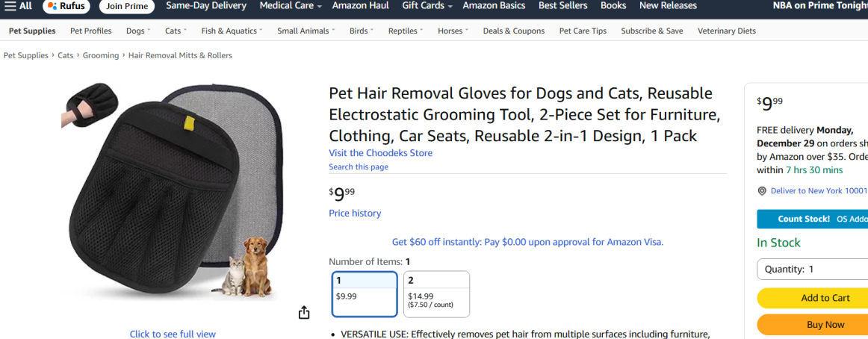Select the 1 item option at $9.99
868x339 pixels.
pos(365,293)
